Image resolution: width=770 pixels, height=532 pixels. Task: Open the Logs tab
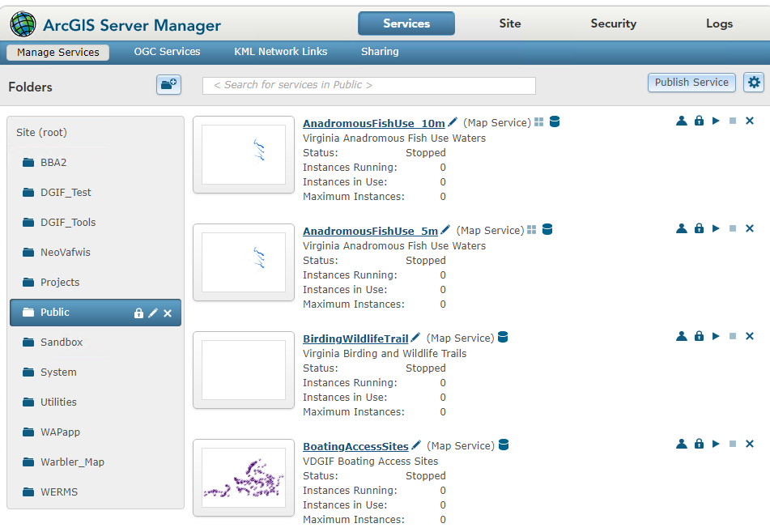(719, 23)
